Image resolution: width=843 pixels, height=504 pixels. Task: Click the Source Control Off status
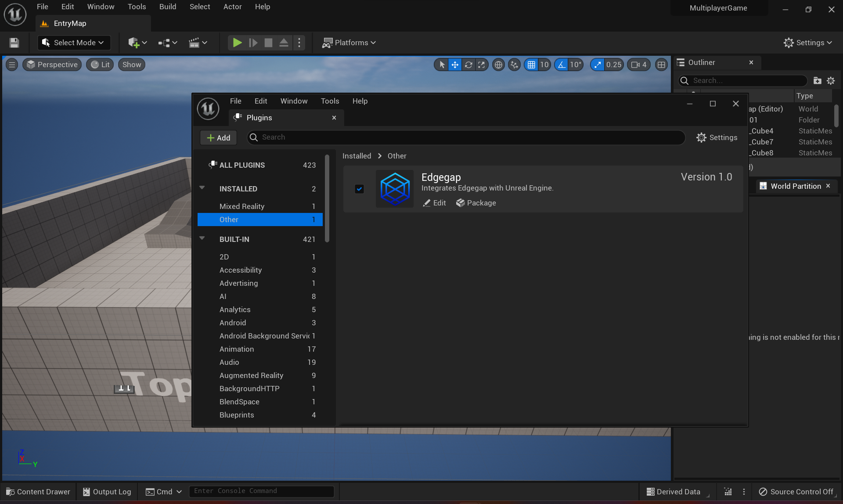point(796,492)
